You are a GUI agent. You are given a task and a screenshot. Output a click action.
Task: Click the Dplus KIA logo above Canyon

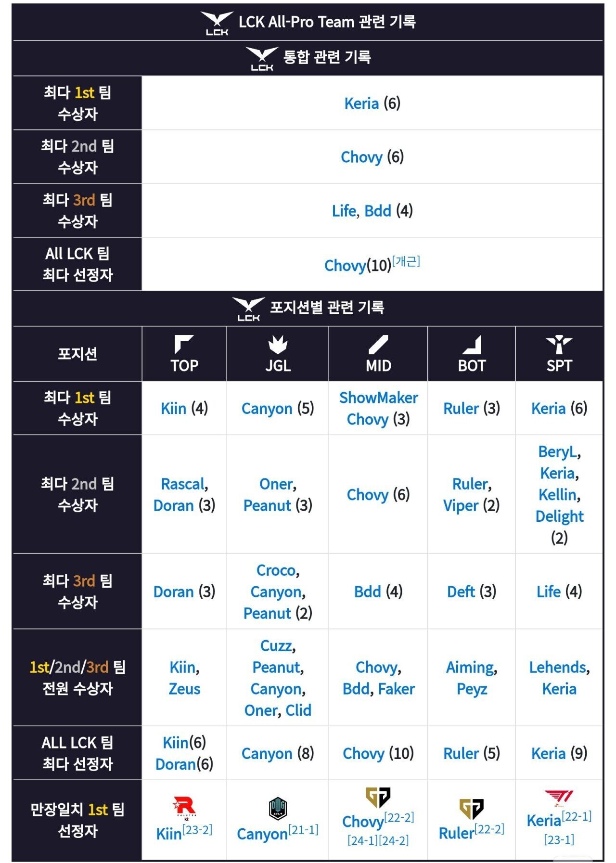278,808
